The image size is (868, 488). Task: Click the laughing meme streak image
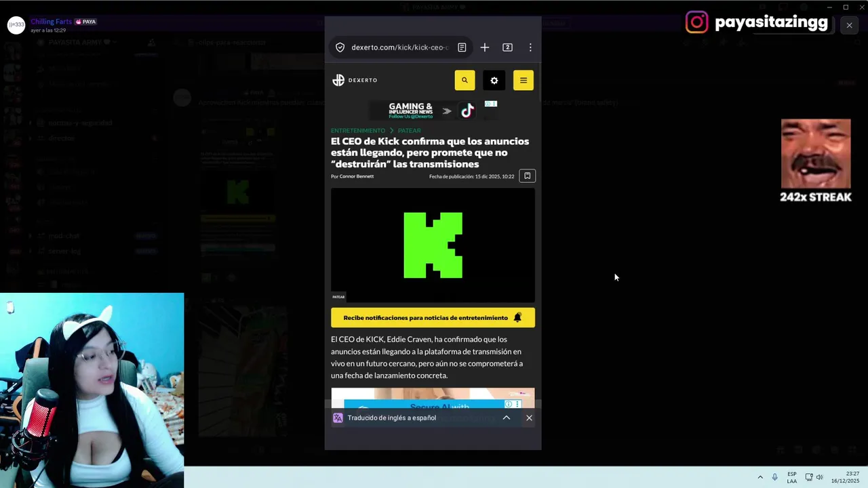click(x=815, y=154)
